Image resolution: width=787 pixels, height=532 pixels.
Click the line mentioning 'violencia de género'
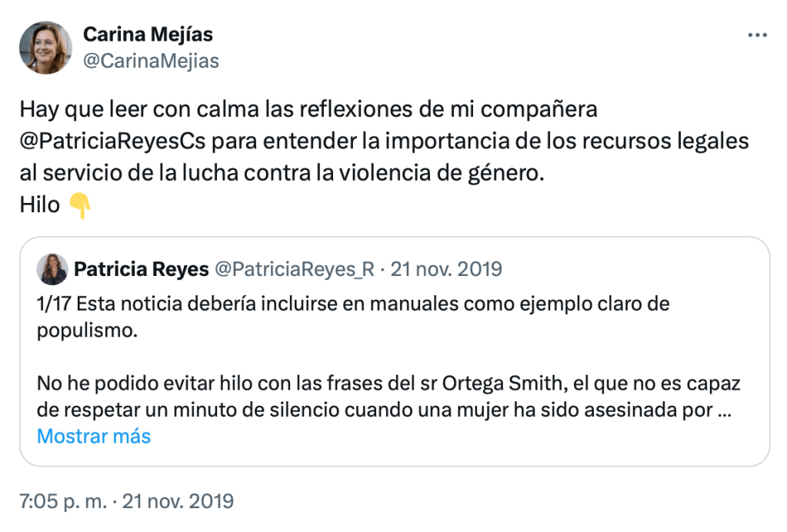[x=282, y=174]
